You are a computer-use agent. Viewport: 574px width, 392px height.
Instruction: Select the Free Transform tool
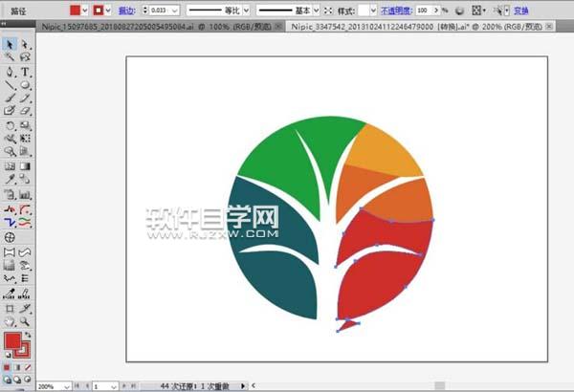25,139
